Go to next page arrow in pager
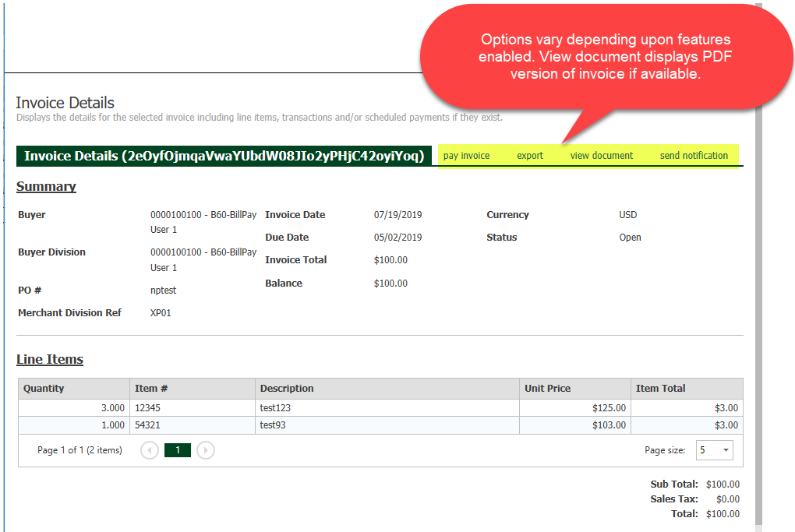 click(205, 450)
